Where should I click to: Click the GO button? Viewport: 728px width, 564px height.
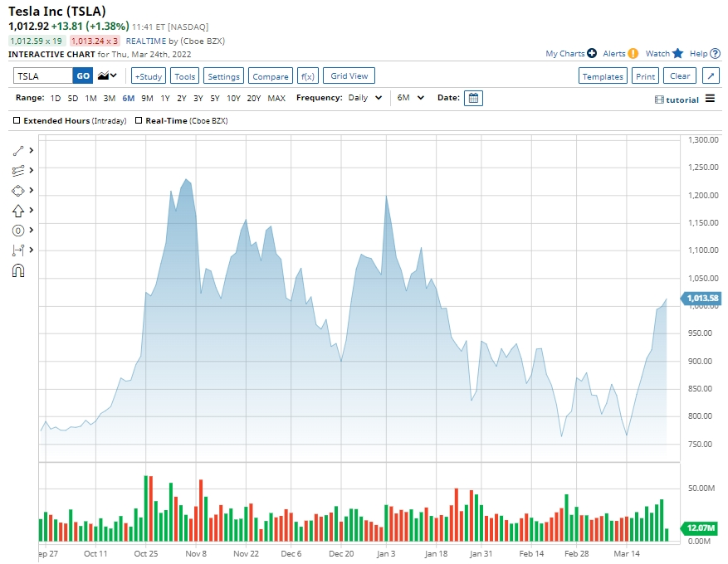point(83,76)
